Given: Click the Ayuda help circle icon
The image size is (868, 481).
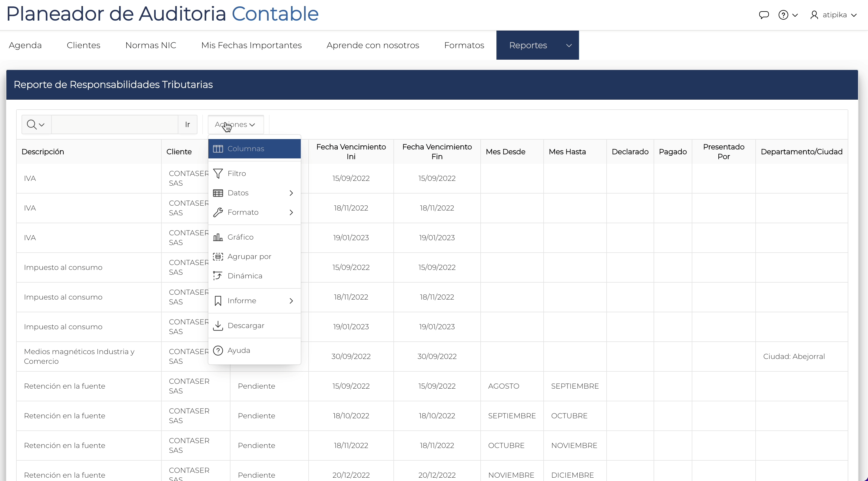Looking at the screenshot, I should tap(218, 350).
